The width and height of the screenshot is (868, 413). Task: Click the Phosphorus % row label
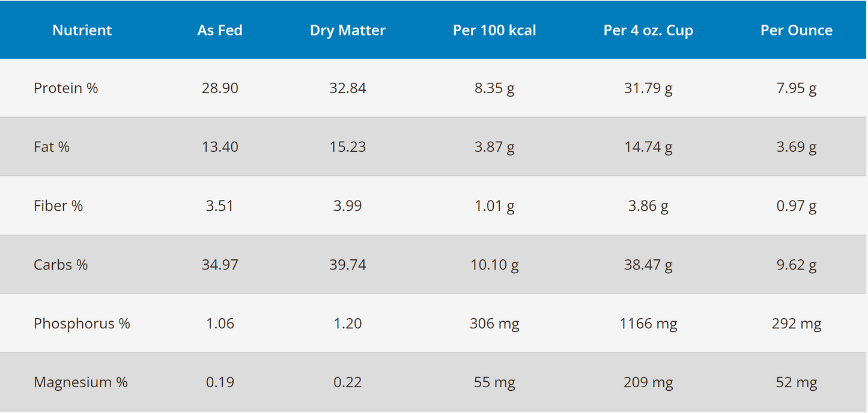click(x=82, y=324)
